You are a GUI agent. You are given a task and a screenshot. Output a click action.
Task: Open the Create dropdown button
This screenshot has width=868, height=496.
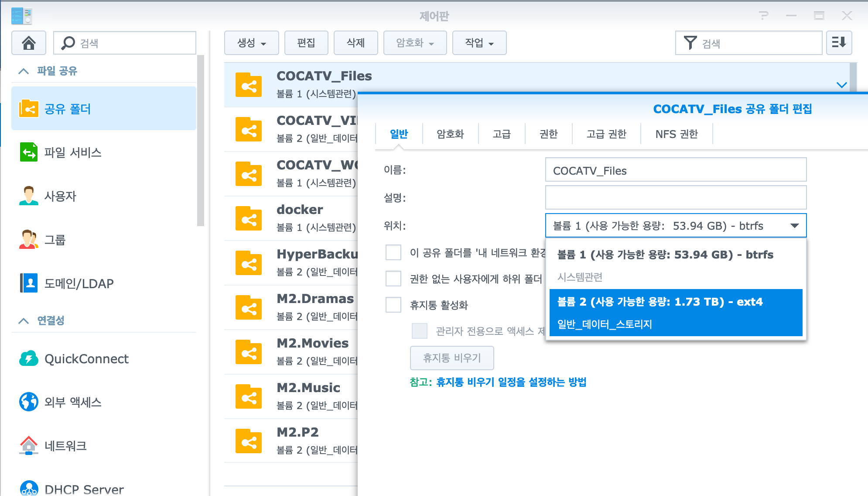pyautogui.click(x=251, y=43)
